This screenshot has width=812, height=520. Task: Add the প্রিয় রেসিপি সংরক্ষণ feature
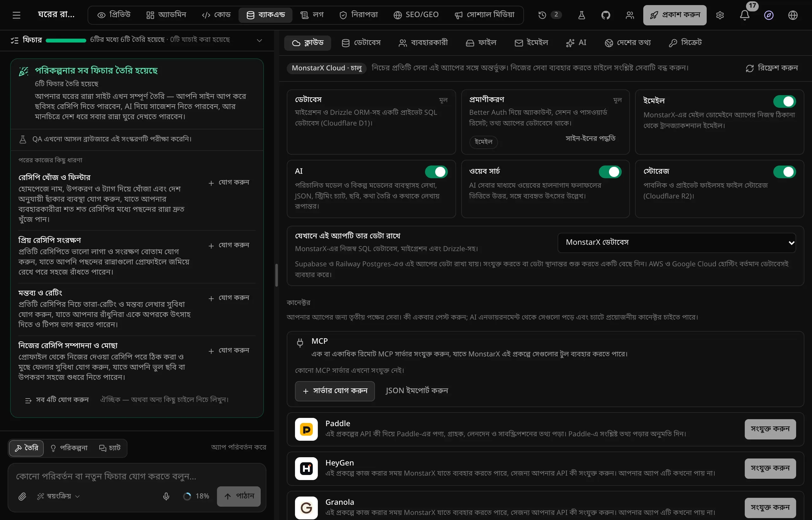(229, 245)
